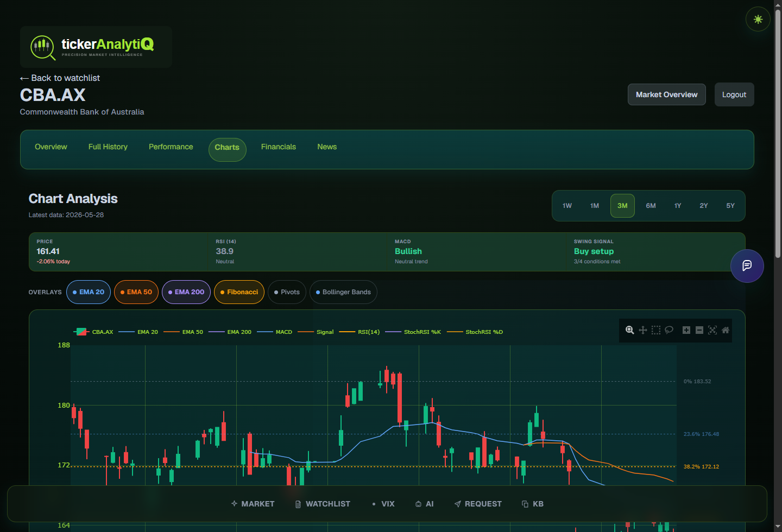782x532 pixels.
Task: Open REQUEST from the bottom navigation
Action: point(478,504)
